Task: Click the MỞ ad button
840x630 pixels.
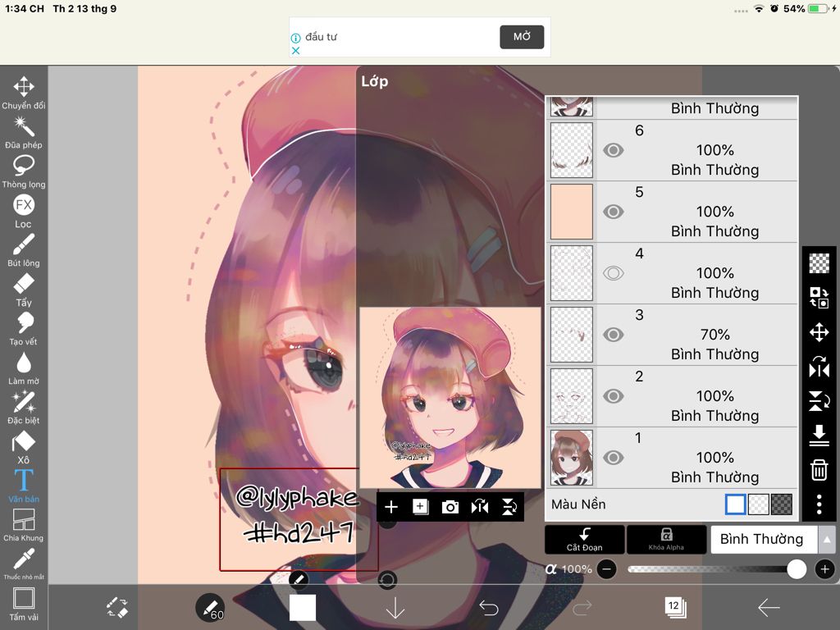Action: (x=522, y=36)
